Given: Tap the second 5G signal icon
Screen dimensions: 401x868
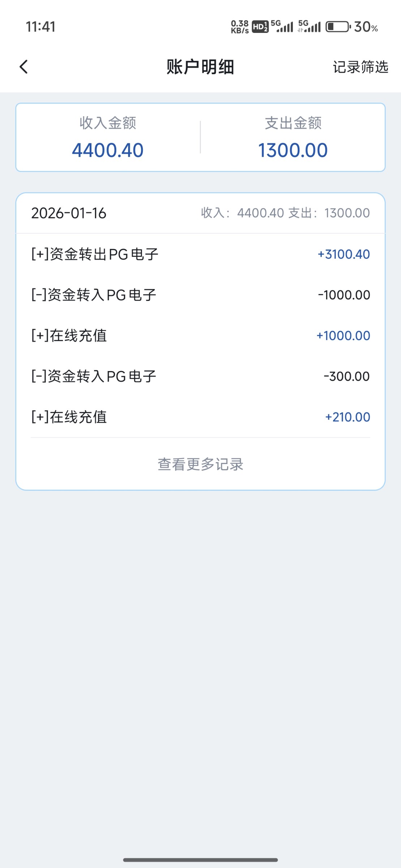Looking at the screenshot, I should point(310,26).
